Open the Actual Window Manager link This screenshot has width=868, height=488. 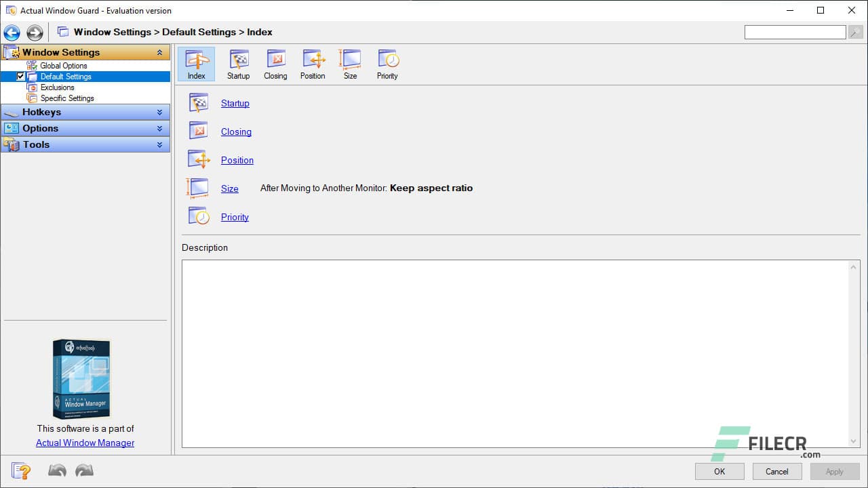pos(85,443)
